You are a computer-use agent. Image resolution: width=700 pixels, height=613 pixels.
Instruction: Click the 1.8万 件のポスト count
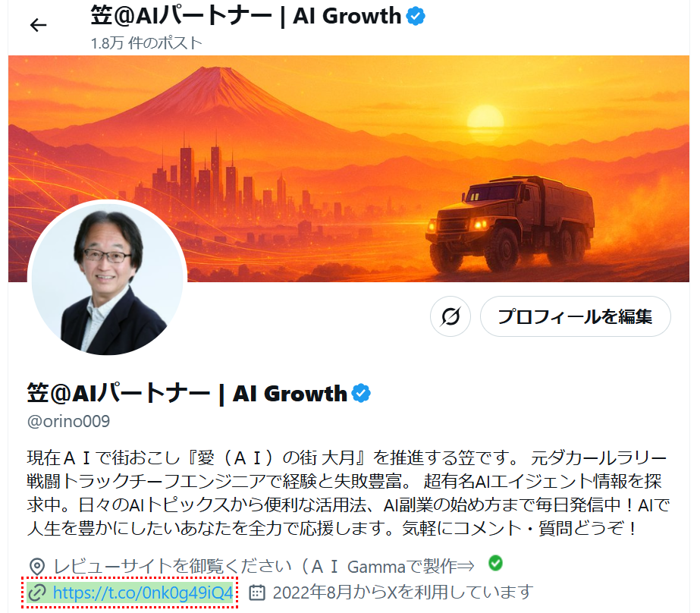[x=146, y=43]
